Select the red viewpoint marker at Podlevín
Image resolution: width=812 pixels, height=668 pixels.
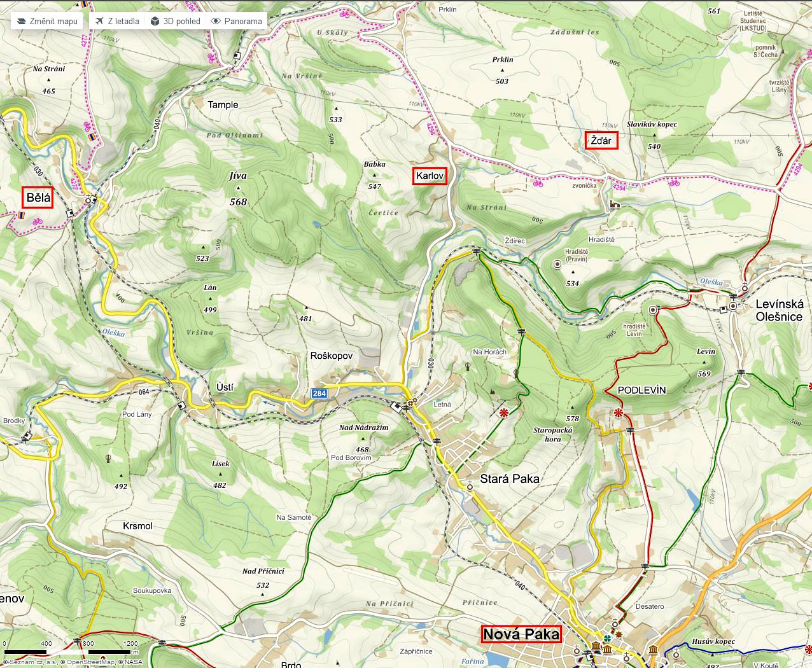tap(618, 414)
